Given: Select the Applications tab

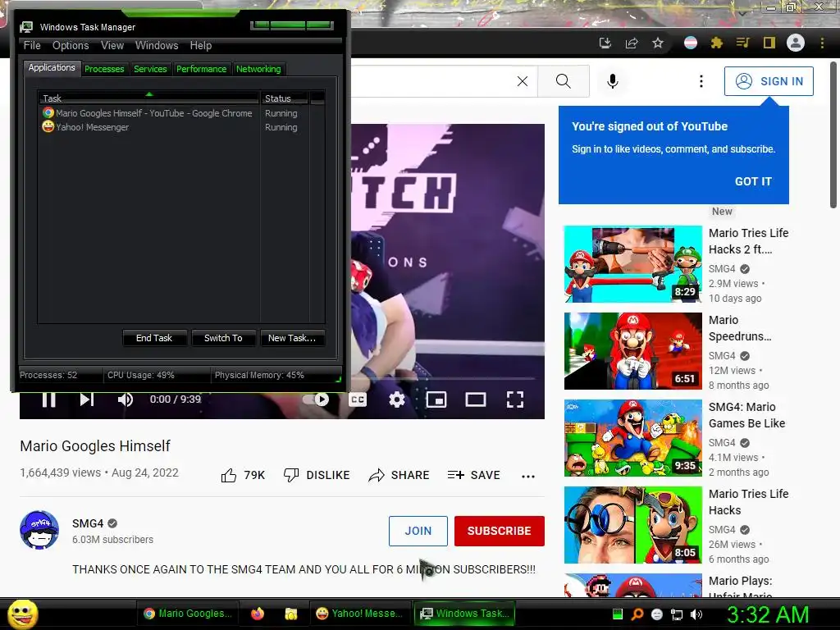Looking at the screenshot, I should pyautogui.click(x=52, y=67).
